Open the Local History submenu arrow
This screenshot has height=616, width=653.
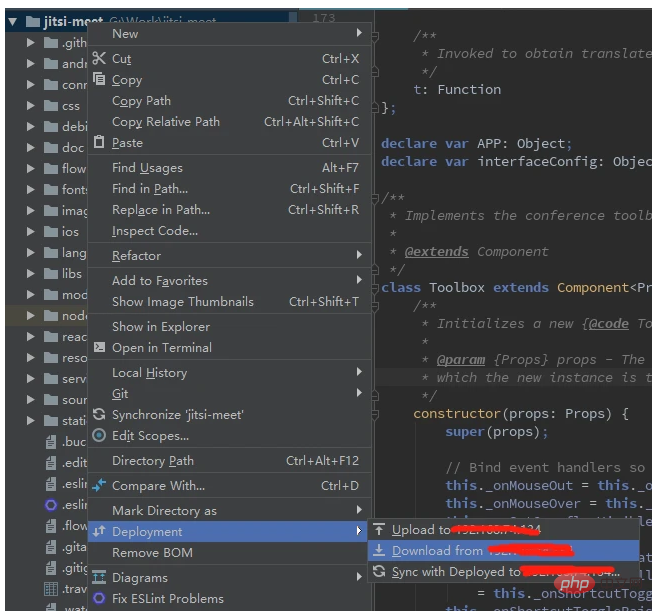pos(359,372)
